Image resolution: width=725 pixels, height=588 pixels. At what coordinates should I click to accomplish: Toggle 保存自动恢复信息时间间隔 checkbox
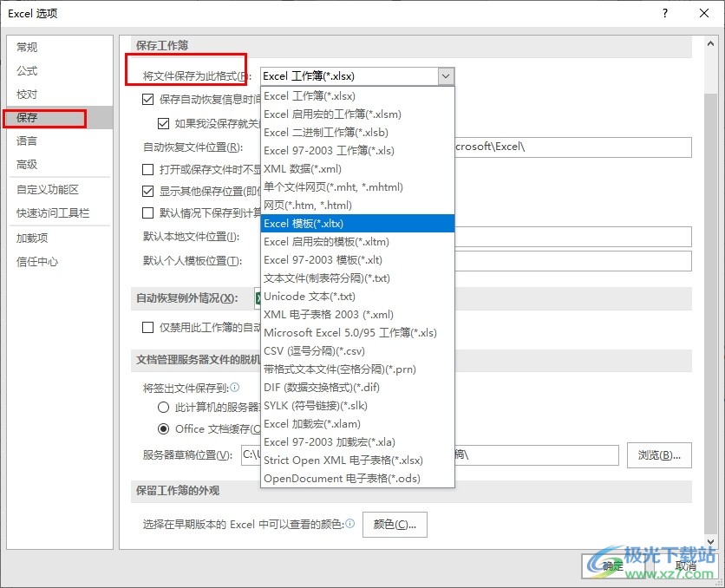click(x=148, y=100)
